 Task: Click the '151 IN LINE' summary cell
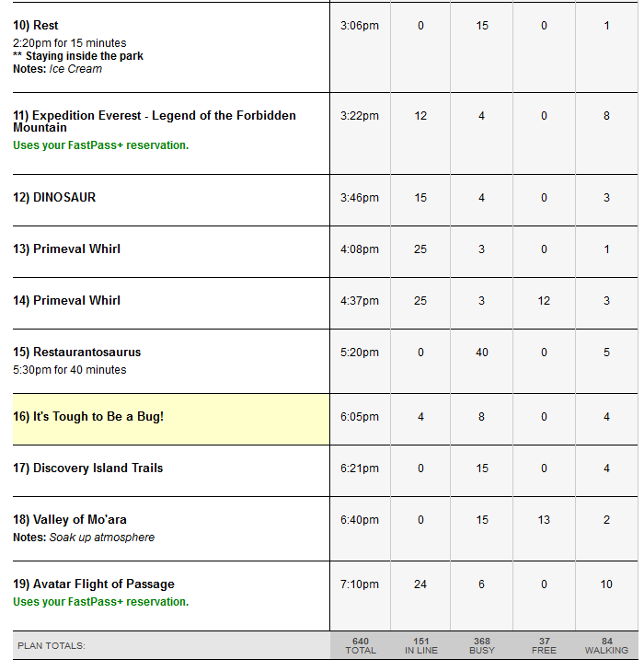[421, 646]
